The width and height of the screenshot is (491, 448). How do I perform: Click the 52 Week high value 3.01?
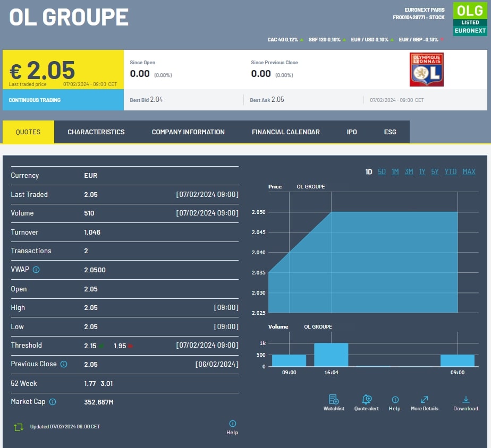click(x=107, y=384)
